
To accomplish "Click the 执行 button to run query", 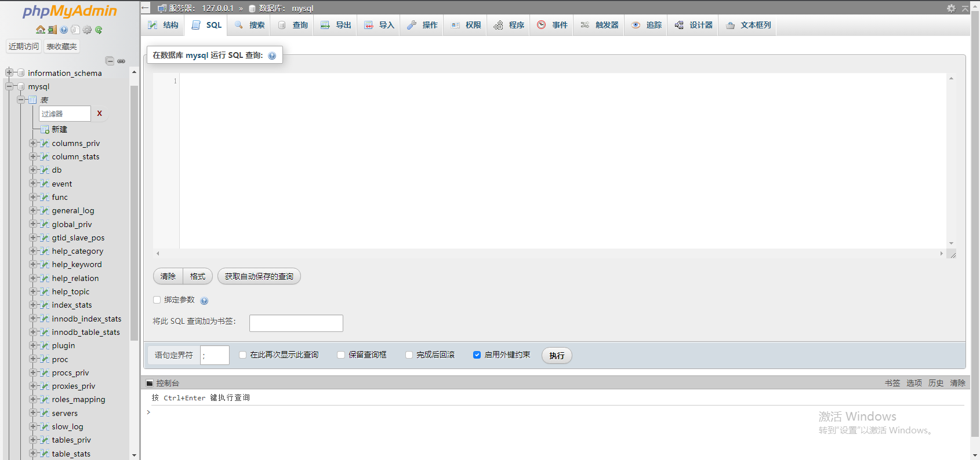I will [557, 356].
